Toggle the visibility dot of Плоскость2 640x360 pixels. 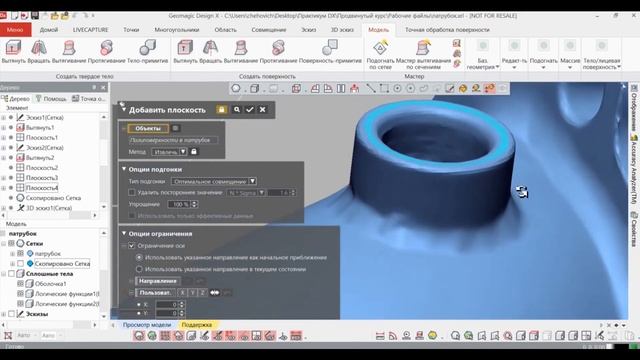point(11,168)
